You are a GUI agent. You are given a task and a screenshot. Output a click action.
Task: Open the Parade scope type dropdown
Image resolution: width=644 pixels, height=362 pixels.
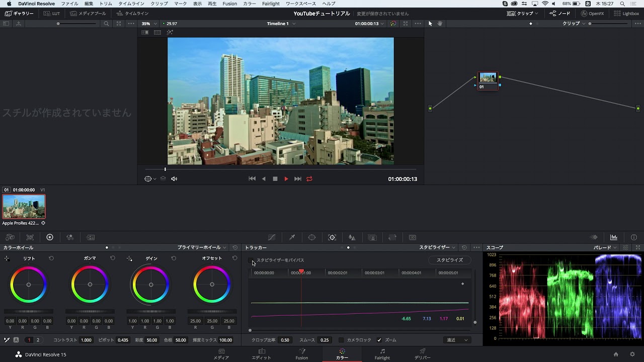click(605, 247)
